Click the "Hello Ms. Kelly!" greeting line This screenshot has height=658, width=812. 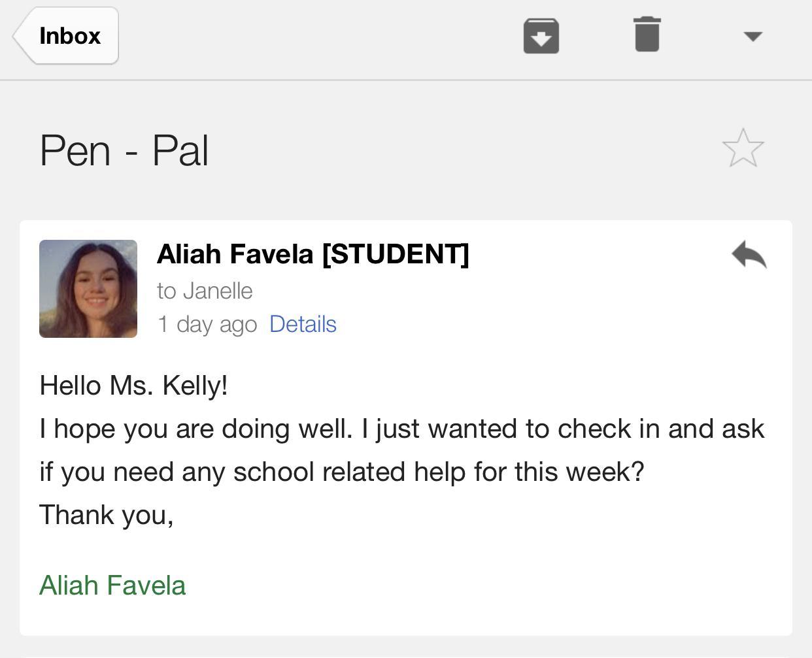point(133,386)
